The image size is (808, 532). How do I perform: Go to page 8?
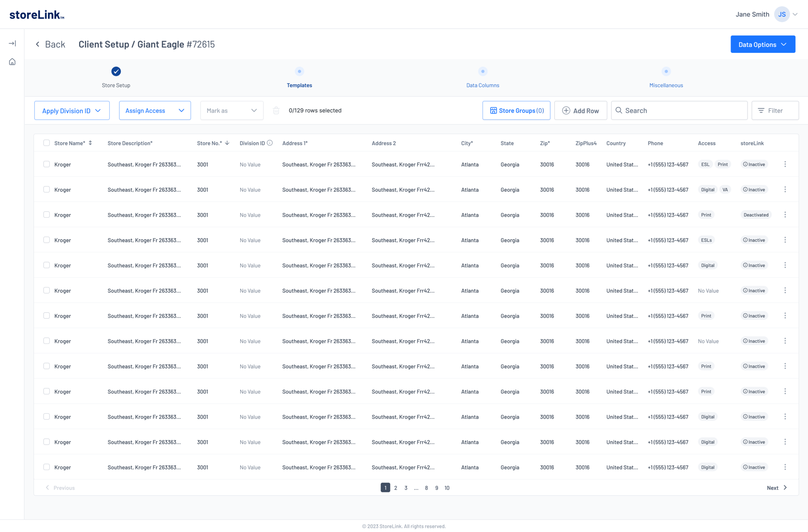pyautogui.click(x=426, y=488)
